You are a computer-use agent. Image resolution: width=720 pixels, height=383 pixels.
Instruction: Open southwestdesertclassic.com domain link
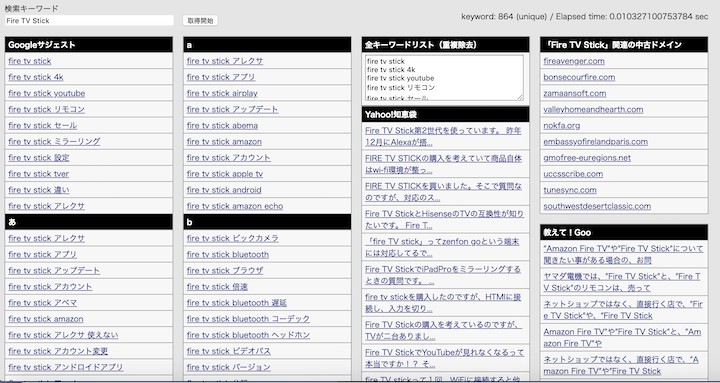(x=597, y=206)
